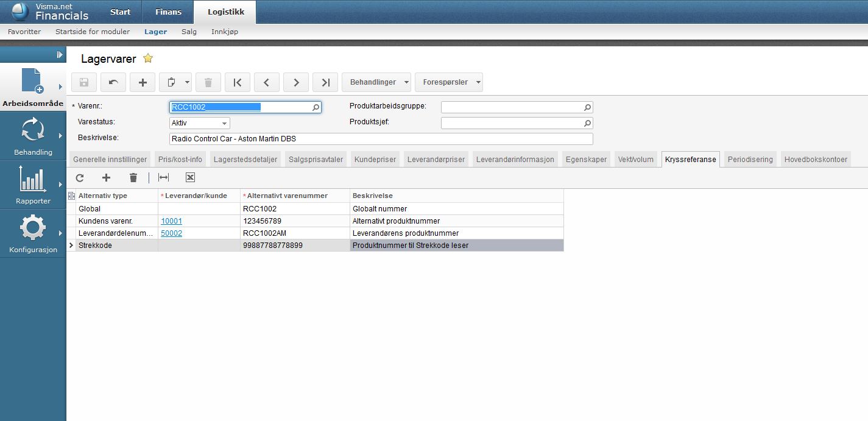Add a new record with plus icon

tap(143, 82)
